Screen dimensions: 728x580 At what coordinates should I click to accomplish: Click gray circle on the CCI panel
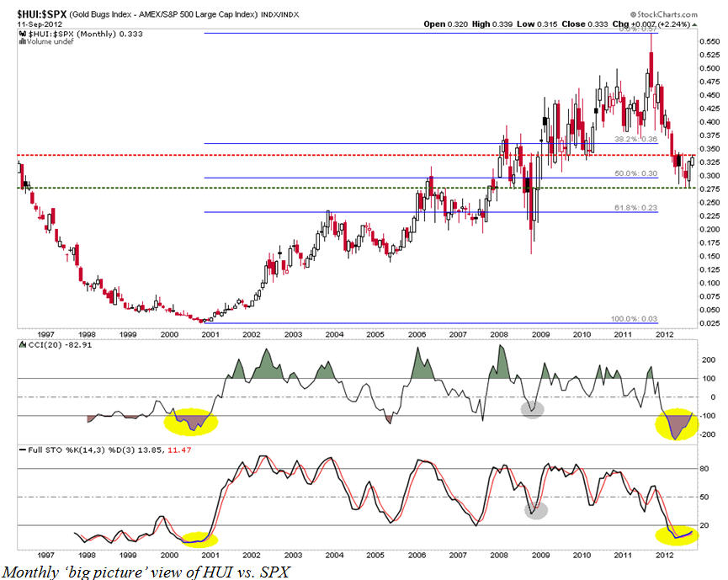tap(532, 409)
